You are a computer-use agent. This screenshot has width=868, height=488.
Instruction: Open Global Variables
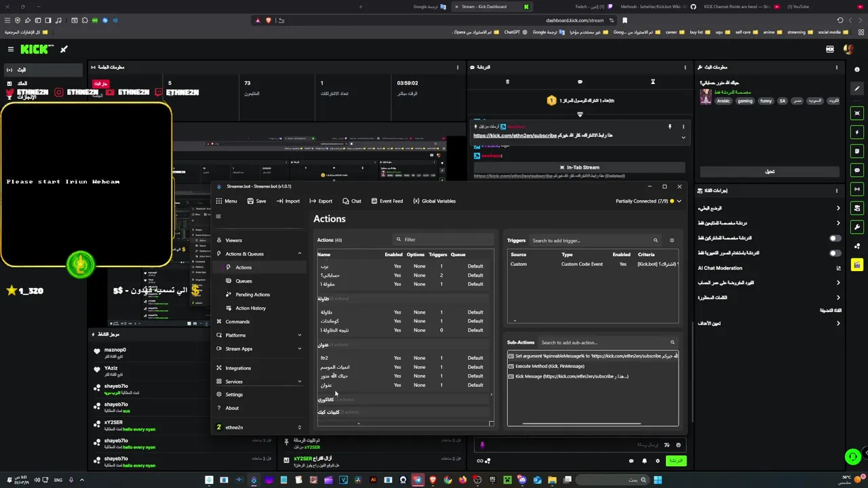tap(434, 201)
